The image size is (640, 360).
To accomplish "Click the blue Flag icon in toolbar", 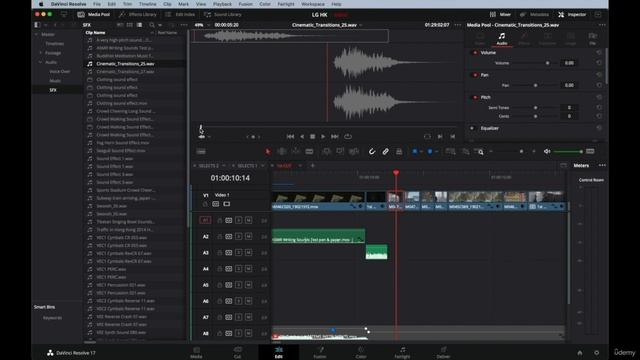I will (415, 151).
